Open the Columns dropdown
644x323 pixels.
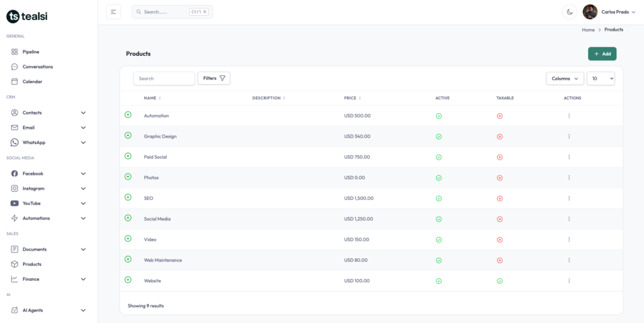point(564,79)
